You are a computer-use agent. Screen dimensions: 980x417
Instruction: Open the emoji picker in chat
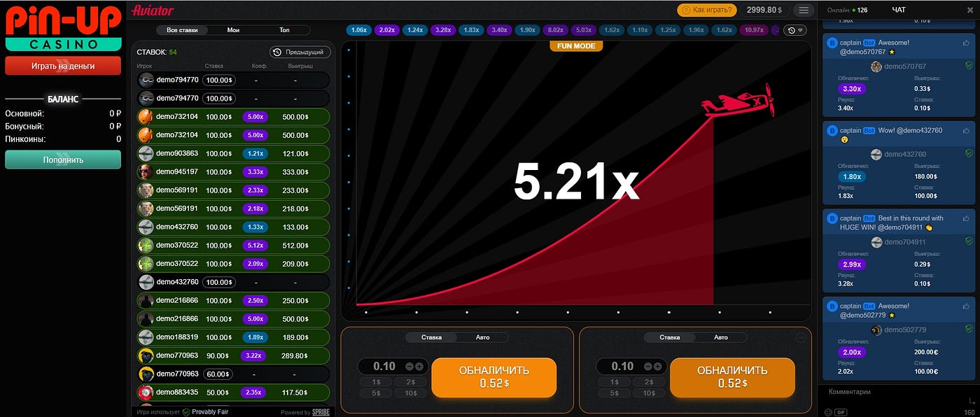click(x=829, y=412)
